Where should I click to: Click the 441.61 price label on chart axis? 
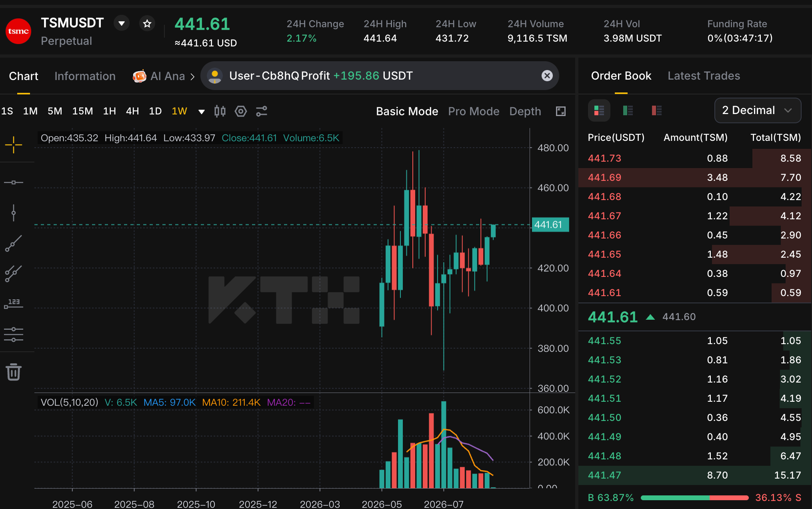point(550,224)
